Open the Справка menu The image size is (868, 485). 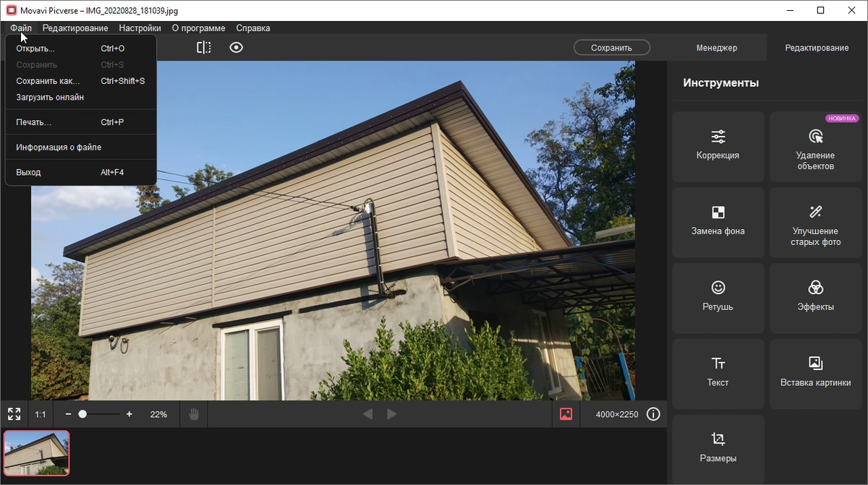(x=253, y=28)
